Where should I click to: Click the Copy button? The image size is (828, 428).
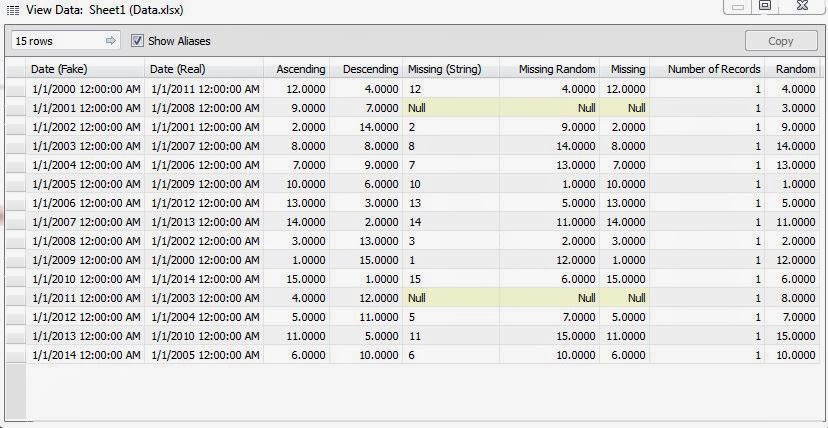[781, 41]
